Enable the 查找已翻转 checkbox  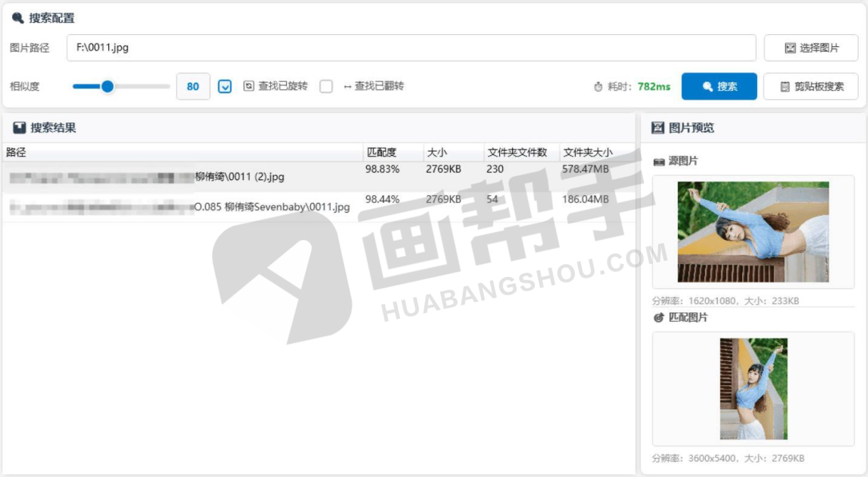(326, 87)
